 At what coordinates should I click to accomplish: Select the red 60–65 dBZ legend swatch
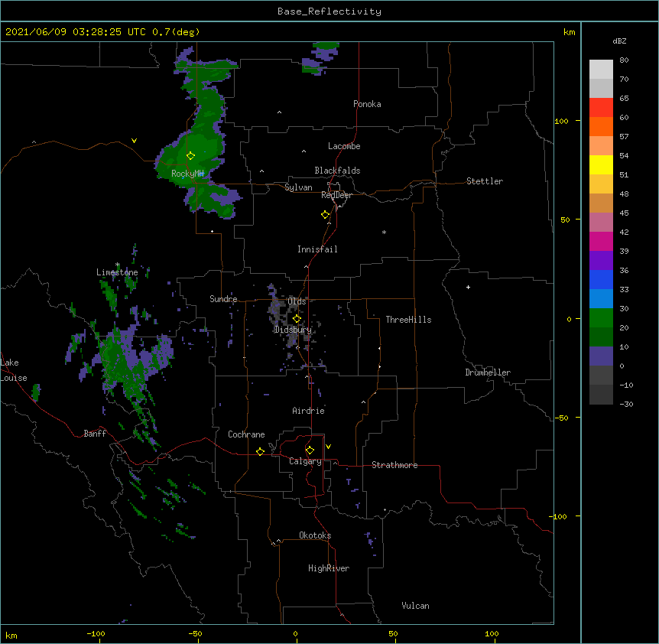[x=601, y=107]
